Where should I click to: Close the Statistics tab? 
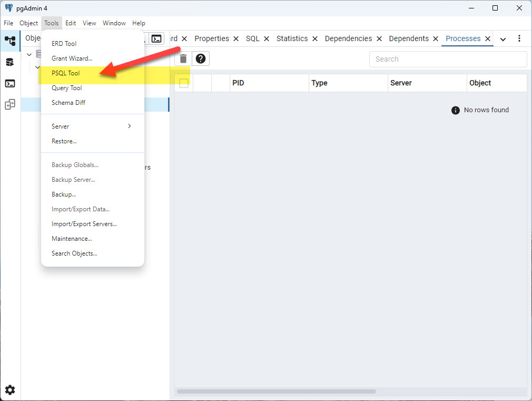pyautogui.click(x=315, y=38)
